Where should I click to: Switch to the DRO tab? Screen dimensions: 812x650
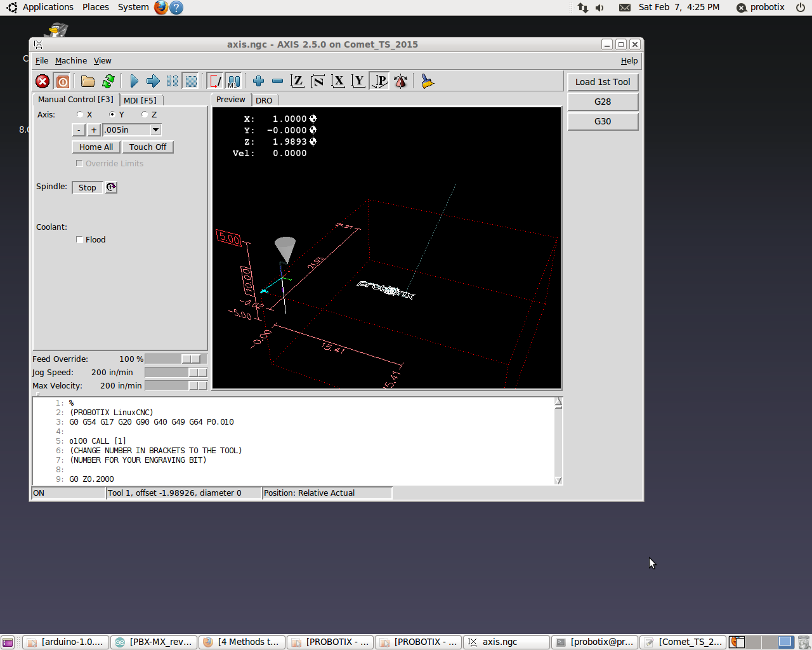pyautogui.click(x=264, y=100)
